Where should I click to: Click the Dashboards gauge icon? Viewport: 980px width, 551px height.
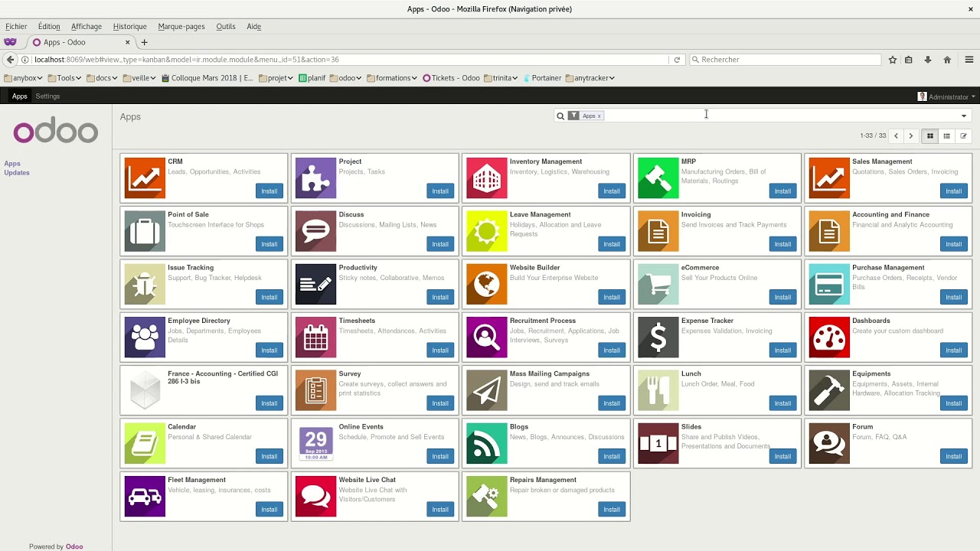[828, 337]
